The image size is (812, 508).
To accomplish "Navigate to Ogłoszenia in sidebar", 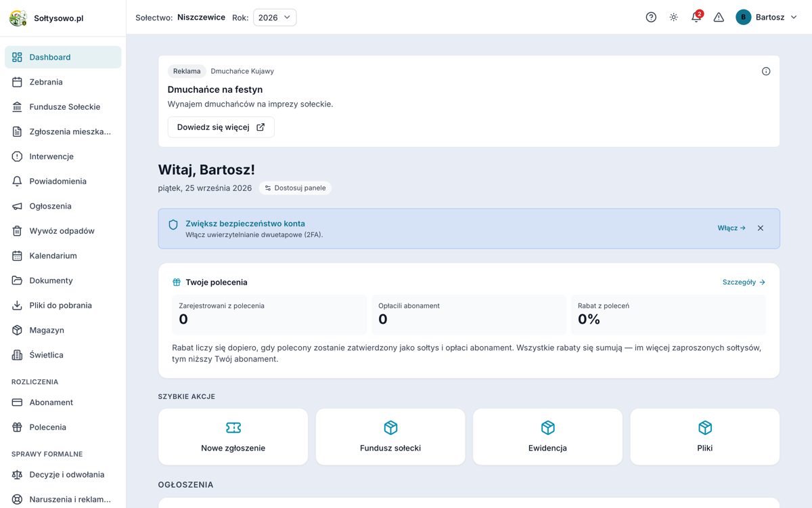I will coord(63,207).
